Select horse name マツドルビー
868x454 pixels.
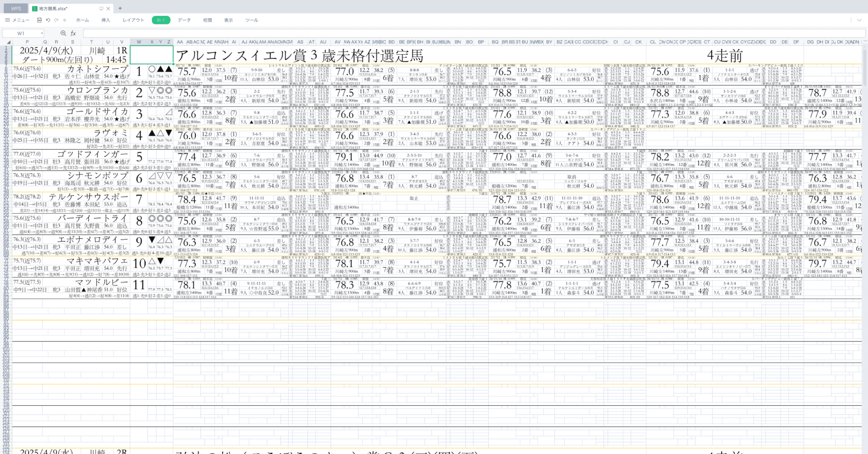102,282
